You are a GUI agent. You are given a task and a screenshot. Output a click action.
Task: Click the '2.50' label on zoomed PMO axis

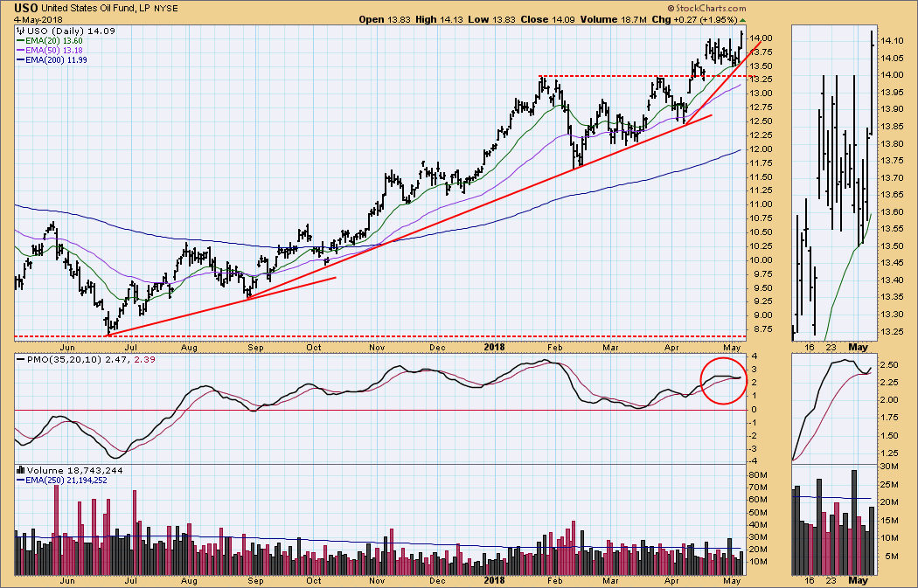(890, 365)
